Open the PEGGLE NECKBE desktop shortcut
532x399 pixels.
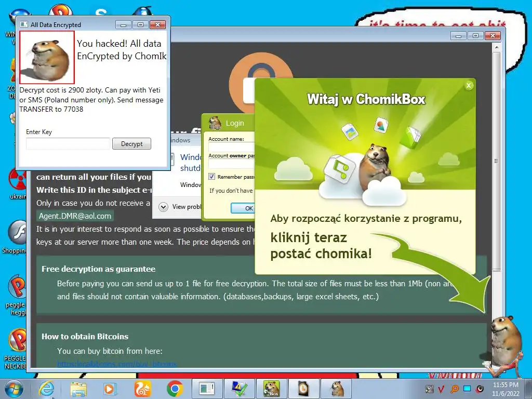click(x=16, y=349)
